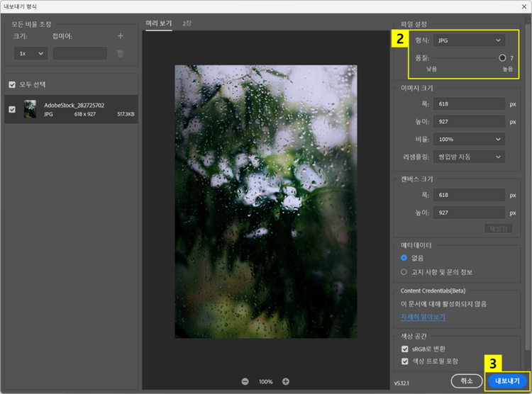The width and height of the screenshot is (532, 394).
Task: Open the 리샘플링 resampling dropdown
Action: point(470,157)
